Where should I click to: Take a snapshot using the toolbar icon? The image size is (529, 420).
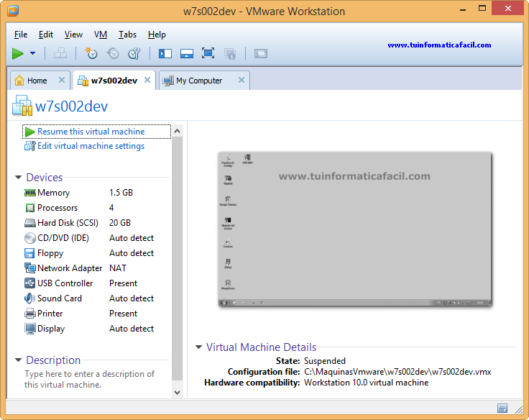coord(91,53)
